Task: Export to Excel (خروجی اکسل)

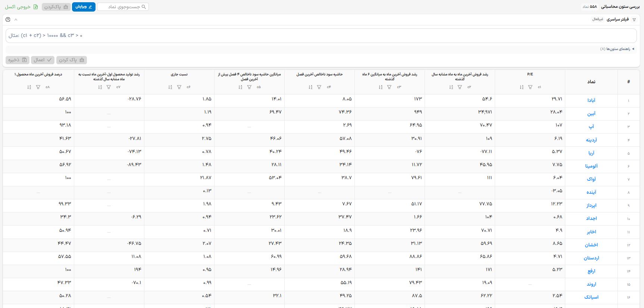Action: pyautogui.click(x=21, y=7)
